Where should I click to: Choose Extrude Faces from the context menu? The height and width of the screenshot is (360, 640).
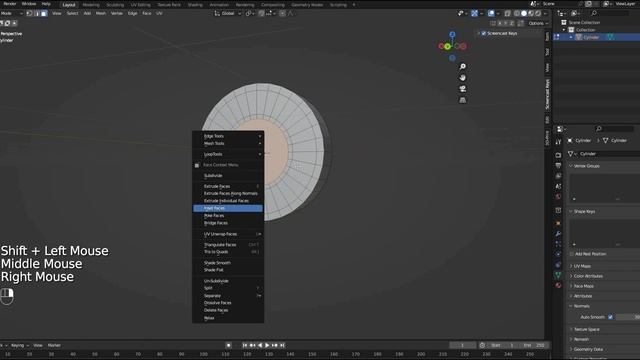(228, 186)
